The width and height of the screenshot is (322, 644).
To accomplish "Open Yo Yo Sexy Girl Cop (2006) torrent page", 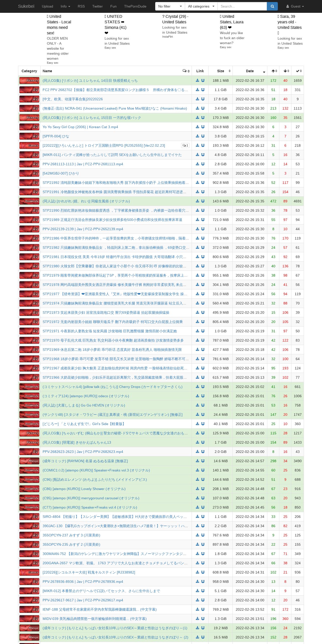I will click(x=80, y=127).
